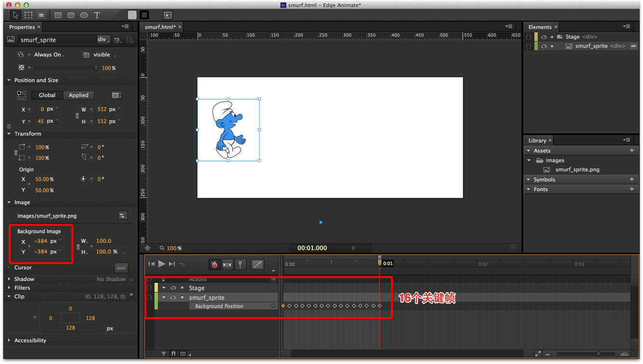Add a new font with Fonts plus

(632, 189)
